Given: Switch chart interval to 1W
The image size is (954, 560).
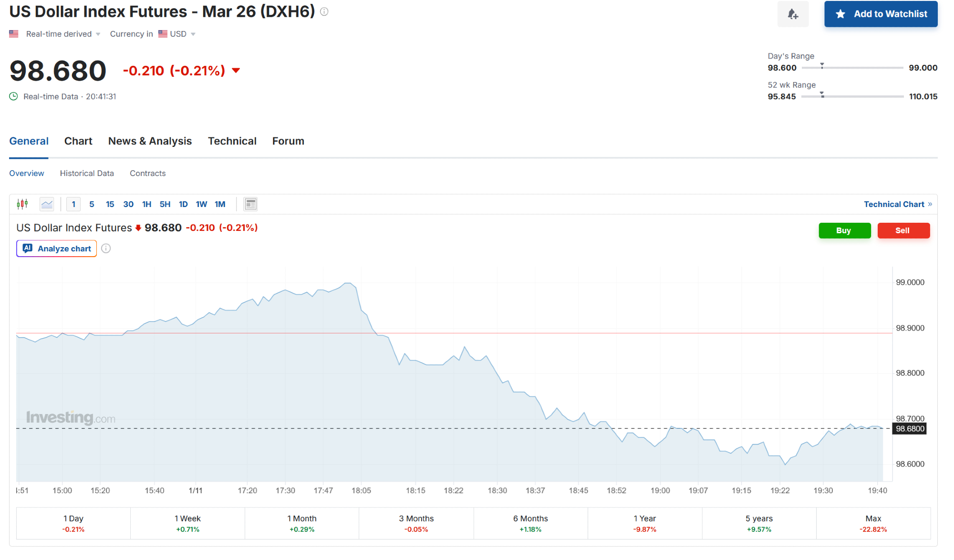Looking at the screenshot, I should tap(201, 204).
